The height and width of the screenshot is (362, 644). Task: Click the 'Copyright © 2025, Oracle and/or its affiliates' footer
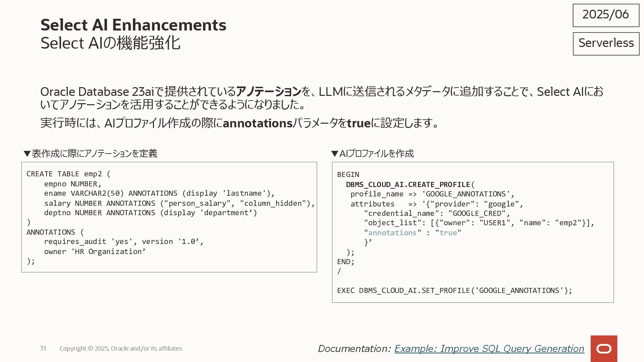[121, 349]
